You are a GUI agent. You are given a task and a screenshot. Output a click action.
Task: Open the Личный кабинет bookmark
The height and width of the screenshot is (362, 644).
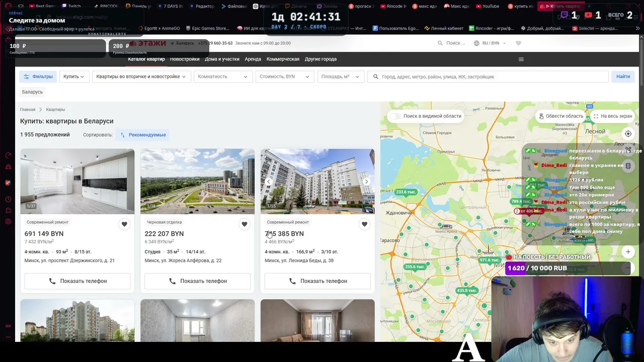coord(445,29)
